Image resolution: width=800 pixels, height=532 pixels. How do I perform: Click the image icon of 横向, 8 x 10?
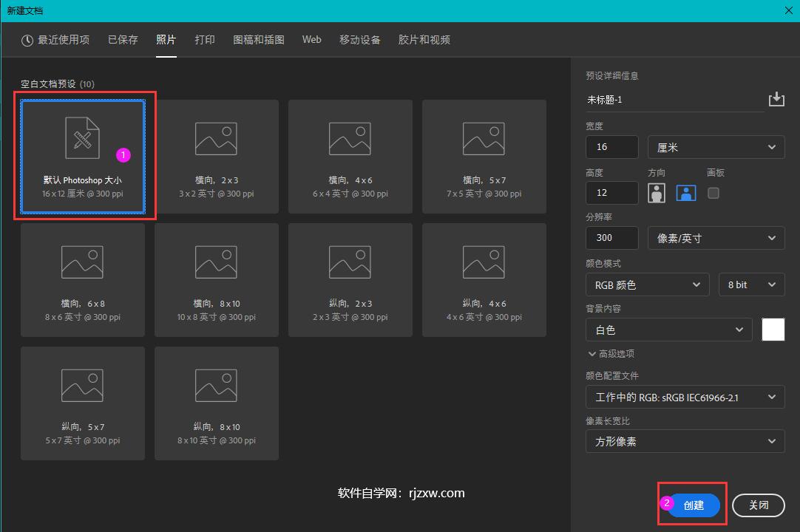(217, 262)
